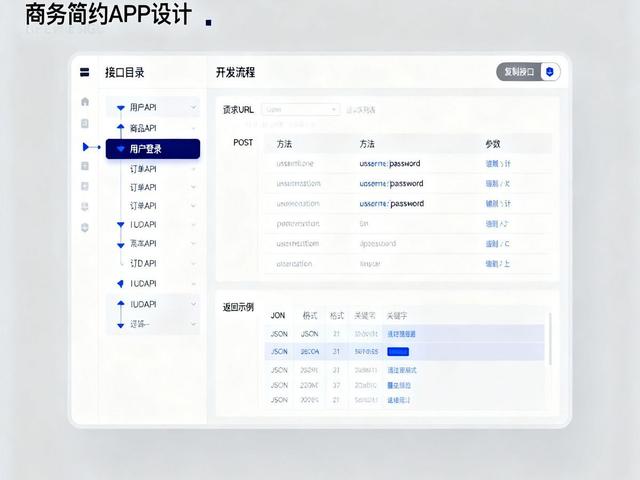Click the shield icon in the 复制接口 switch

pos(549,72)
